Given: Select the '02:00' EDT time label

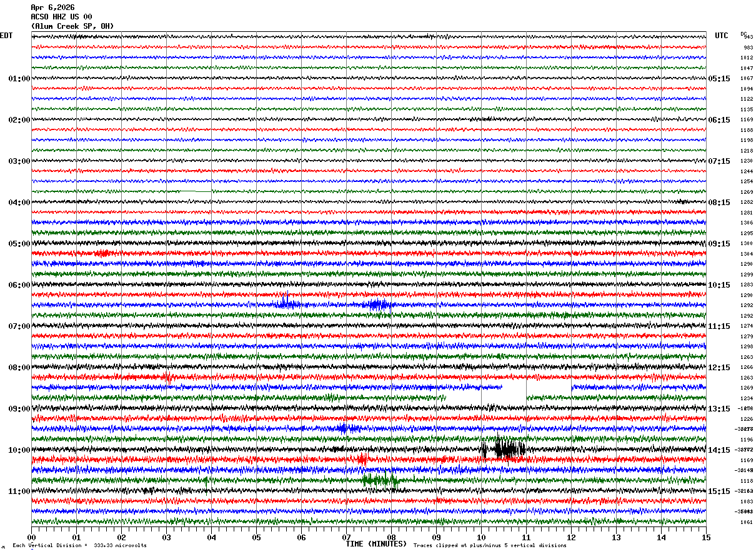Looking at the screenshot, I should [19, 120].
